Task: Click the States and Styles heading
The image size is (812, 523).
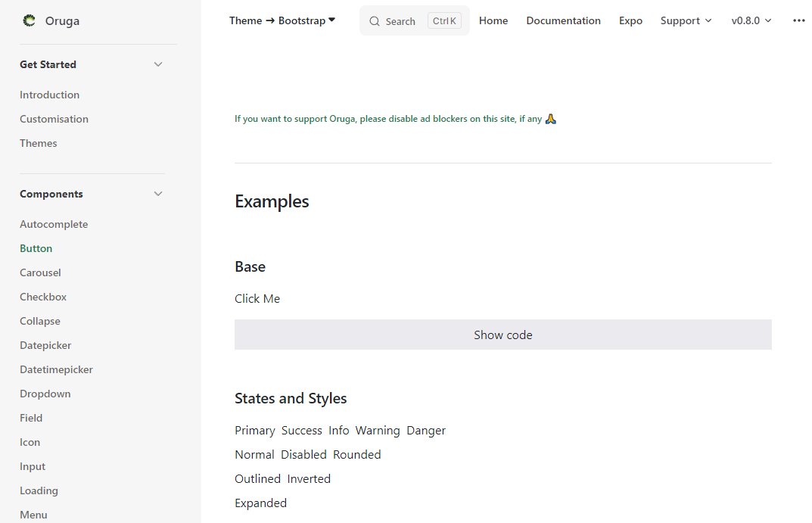Action: click(291, 398)
